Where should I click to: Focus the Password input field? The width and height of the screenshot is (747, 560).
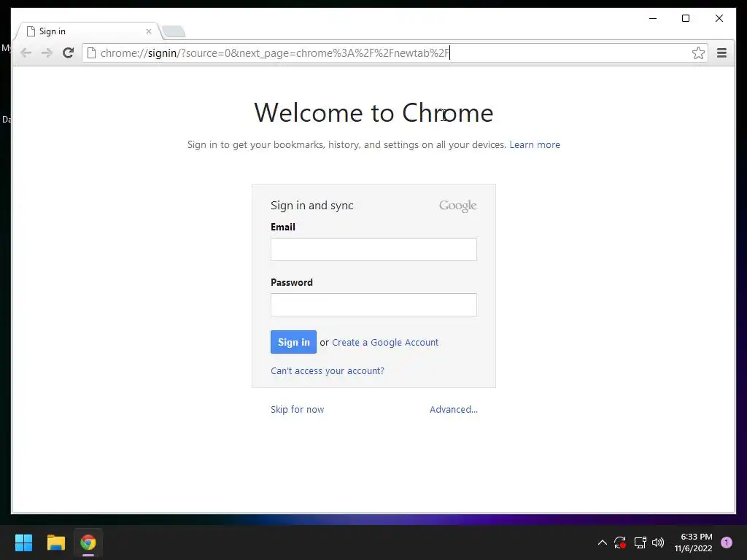(373, 305)
